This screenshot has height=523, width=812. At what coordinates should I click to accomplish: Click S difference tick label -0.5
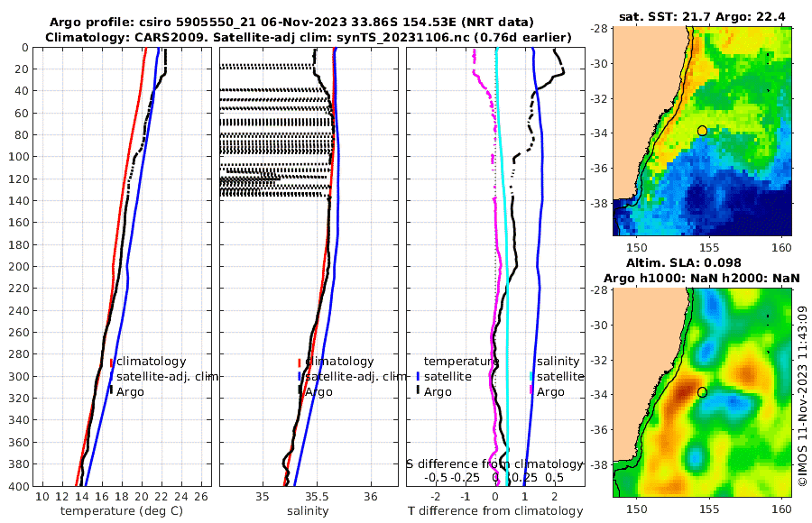click(x=436, y=477)
